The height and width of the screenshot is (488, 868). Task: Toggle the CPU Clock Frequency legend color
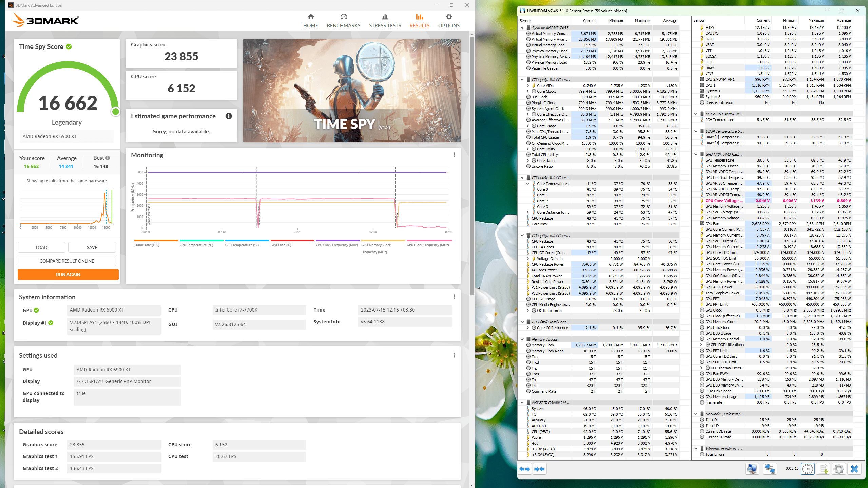337,240
